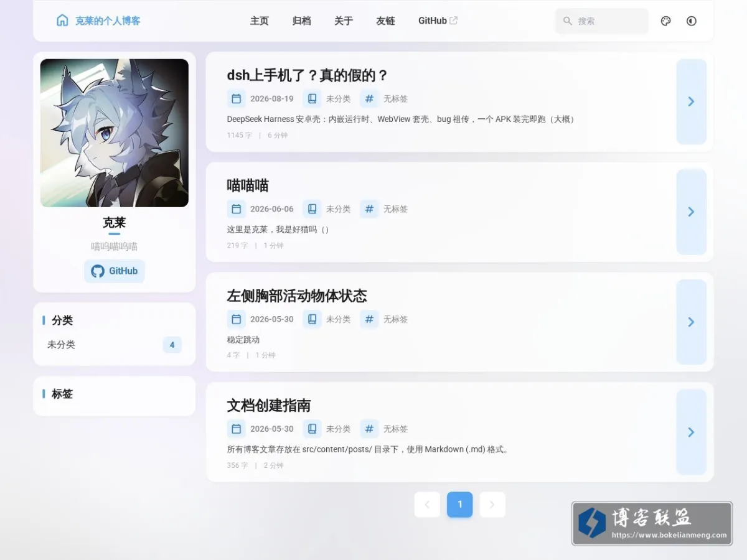Focus the 搜索 search field
Screen dimensions: 747x560
click(602, 21)
